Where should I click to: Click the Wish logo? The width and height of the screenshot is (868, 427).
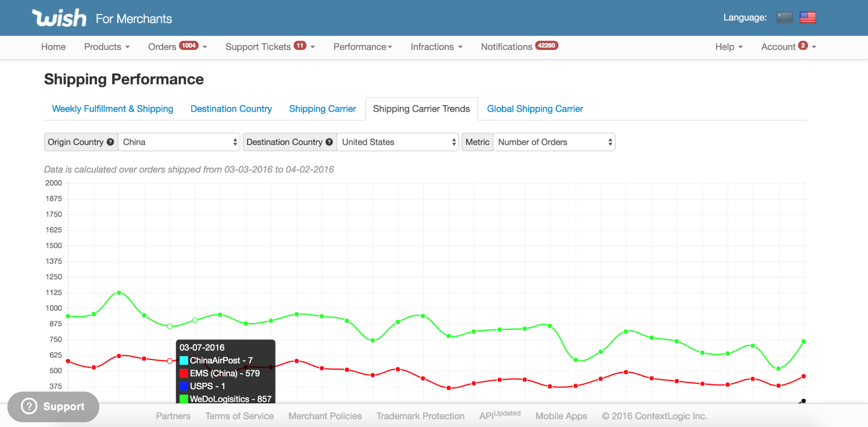[59, 18]
